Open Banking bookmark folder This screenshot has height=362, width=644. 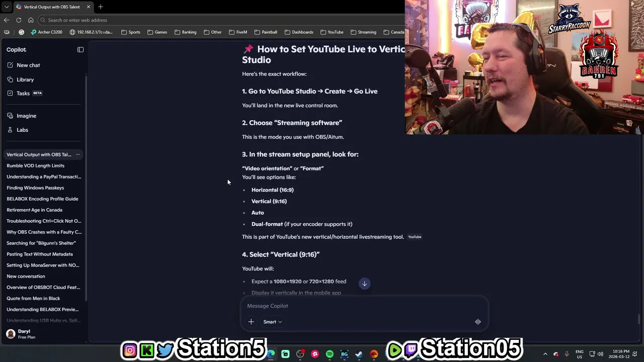186,32
